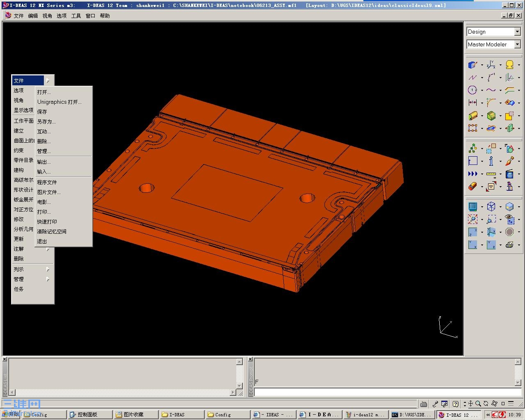Choose 快速打印 from the file submenu

coord(47,221)
